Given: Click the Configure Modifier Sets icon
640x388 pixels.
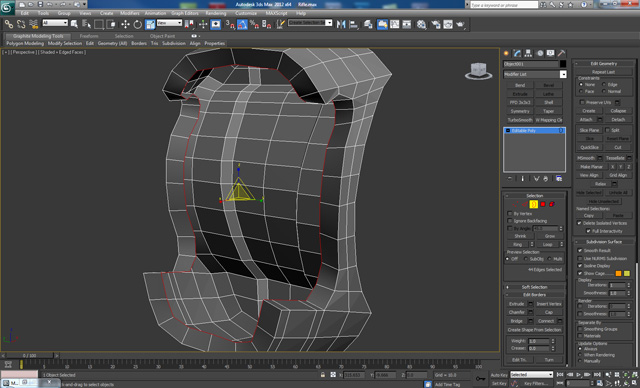Looking at the screenshot, I should [x=559, y=179].
